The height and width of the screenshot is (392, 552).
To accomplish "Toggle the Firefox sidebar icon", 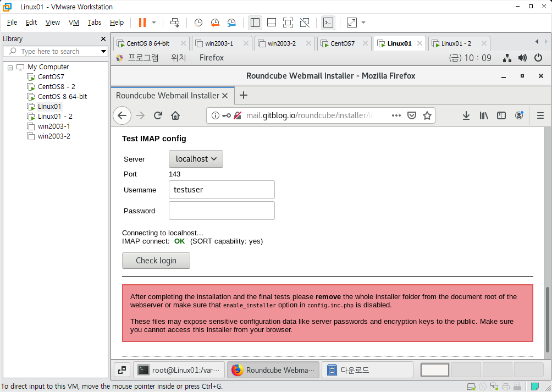I will pos(501,115).
